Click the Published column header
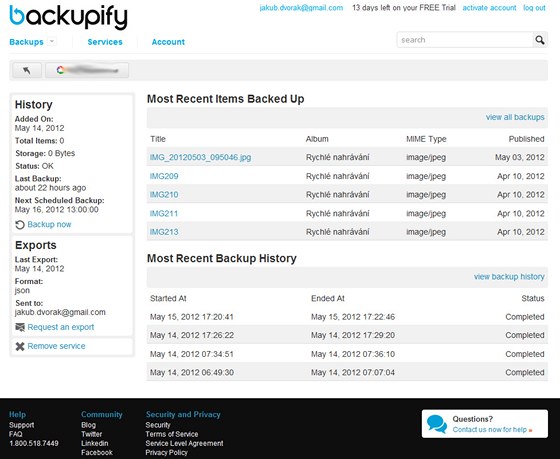This screenshot has height=459, width=560. click(526, 139)
